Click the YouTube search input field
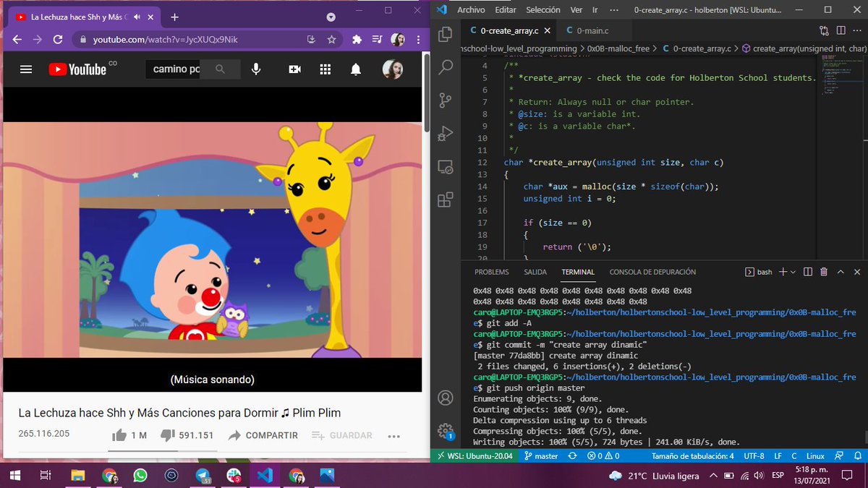This screenshot has width=868, height=488. (x=174, y=69)
